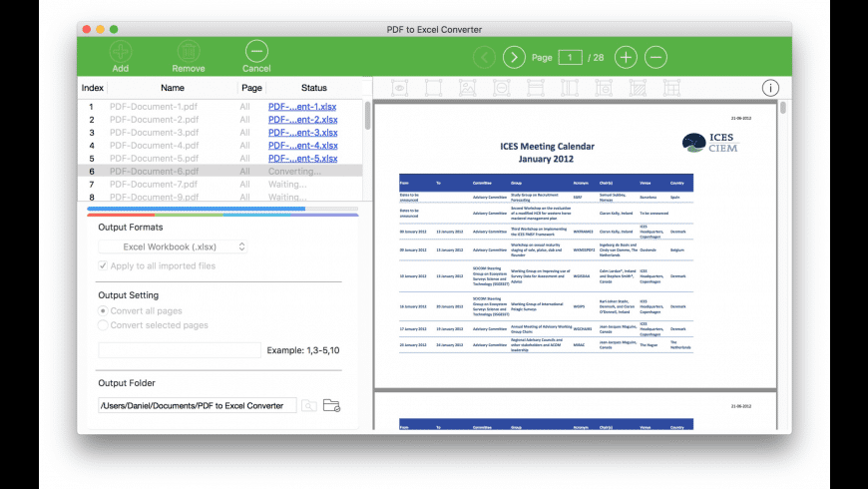Click the Add files icon
Screen dimensions: 868x489
[120, 52]
